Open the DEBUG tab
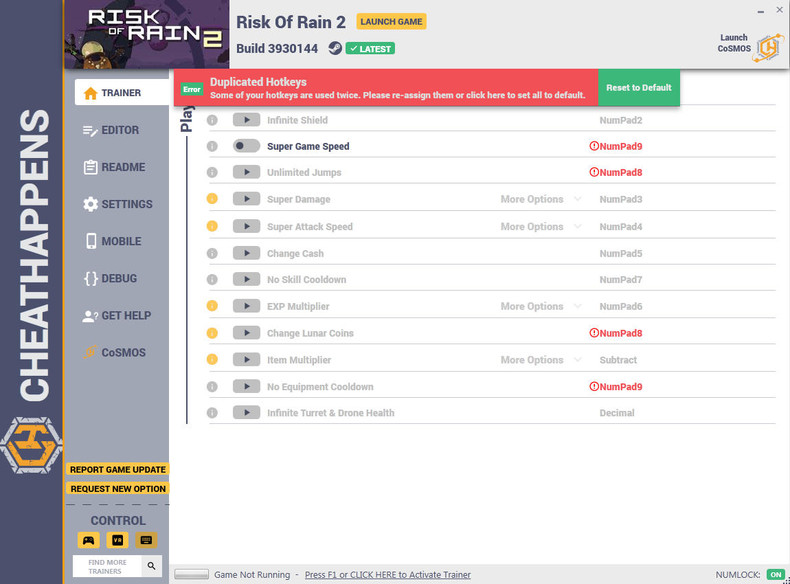Image resolution: width=790 pixels, height=584 pixels. point(110,278)
